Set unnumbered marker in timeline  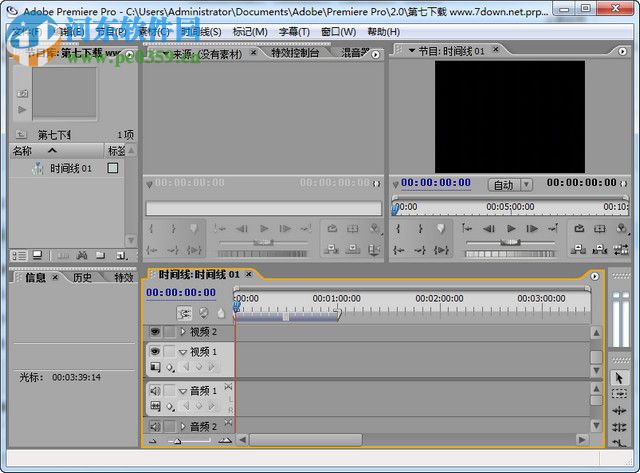[221, 313]
